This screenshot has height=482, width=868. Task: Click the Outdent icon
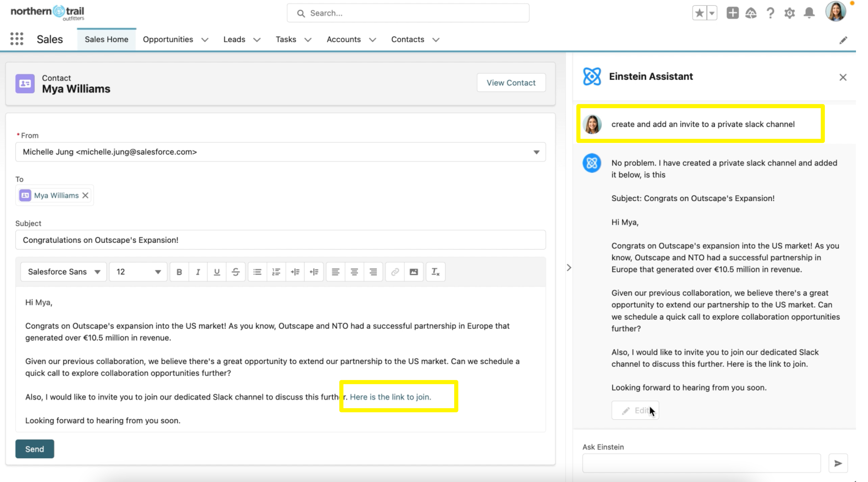[x=314, y=272]
